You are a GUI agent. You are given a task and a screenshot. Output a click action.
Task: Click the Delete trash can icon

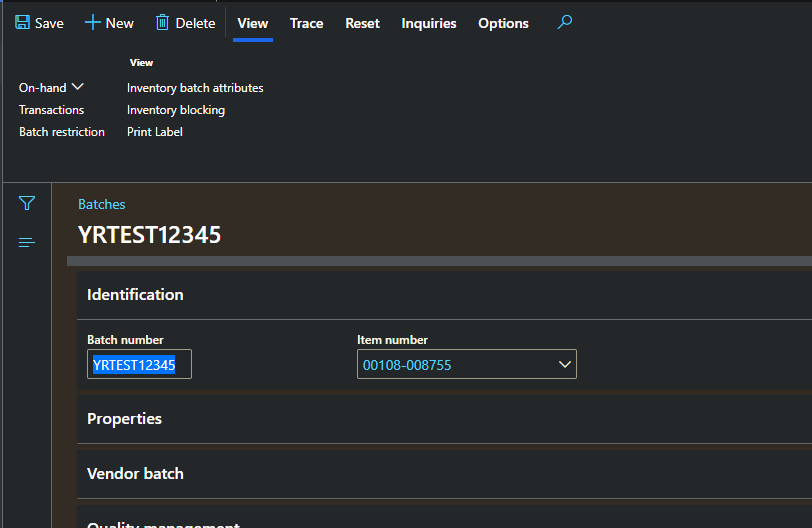pyautogui.click(x=162, y=22)
